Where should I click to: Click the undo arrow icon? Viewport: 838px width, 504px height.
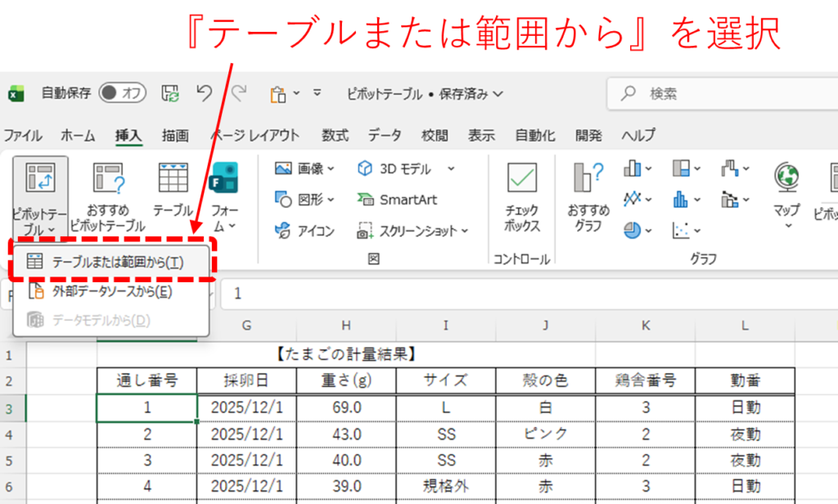205,93
